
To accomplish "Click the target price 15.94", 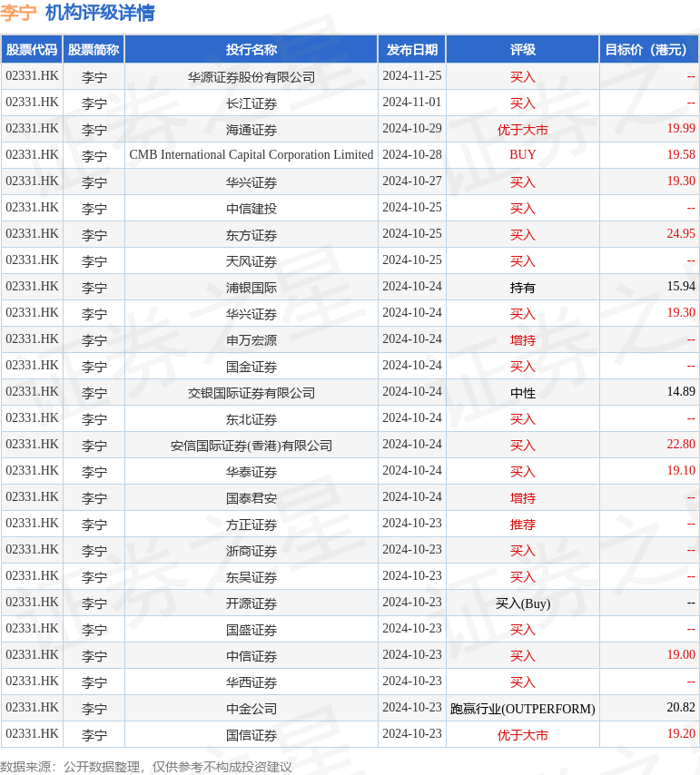I will (x=681, y=286).
